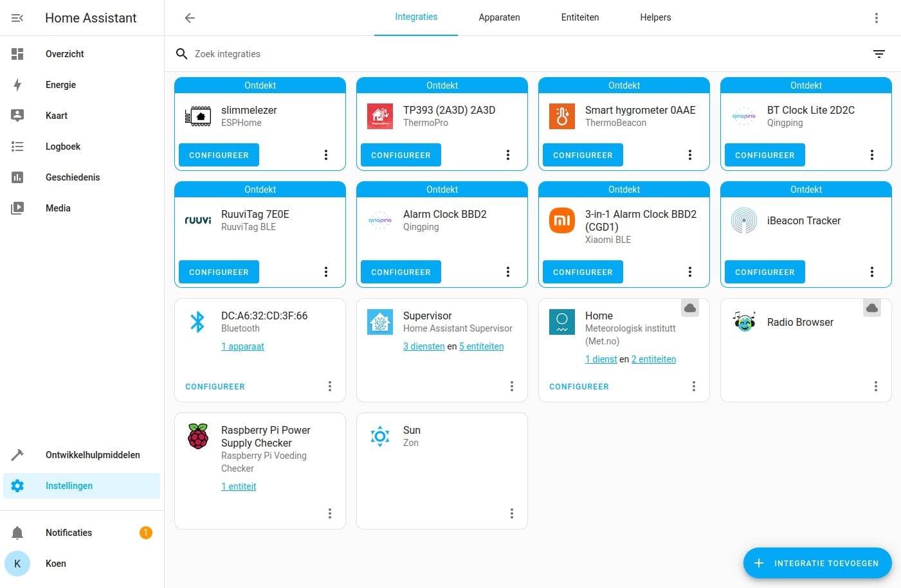This screenshot has height=588, width=901.
Task: Open Overzicht in the sidebar
Action: (x=82, y=54)
